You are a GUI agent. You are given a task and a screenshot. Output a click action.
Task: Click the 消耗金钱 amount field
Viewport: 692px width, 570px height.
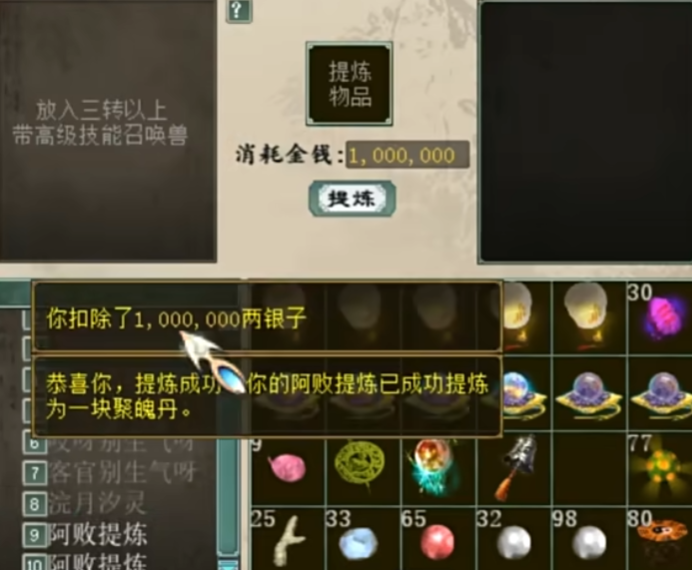pos(407,155)
